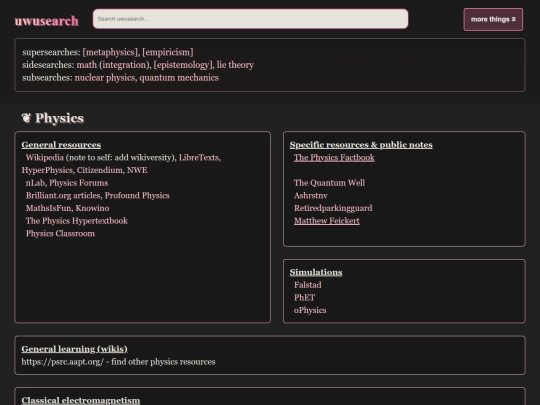
Task: Open The Physics Hypertextbook
Action: [x=77, y=221]
